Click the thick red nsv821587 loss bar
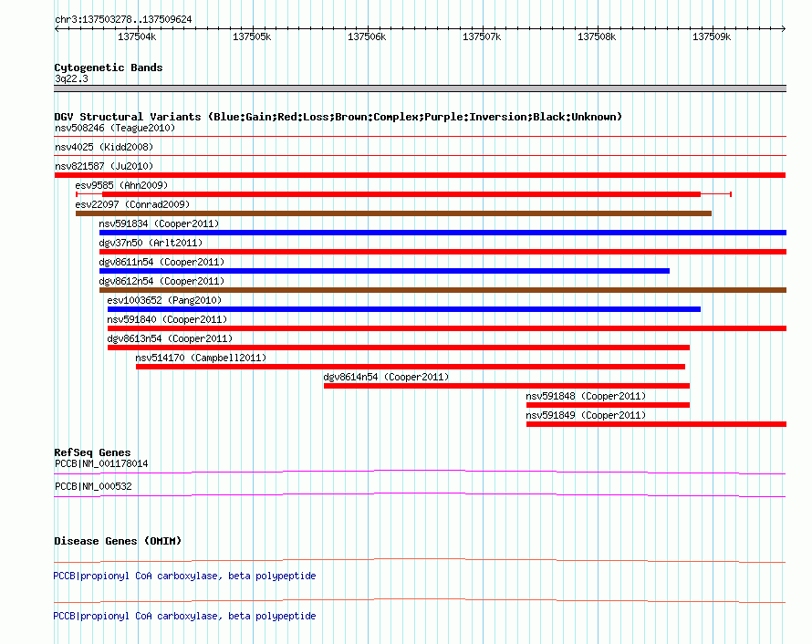Viewport: 812px width, 644px height. tap(420, 175)
